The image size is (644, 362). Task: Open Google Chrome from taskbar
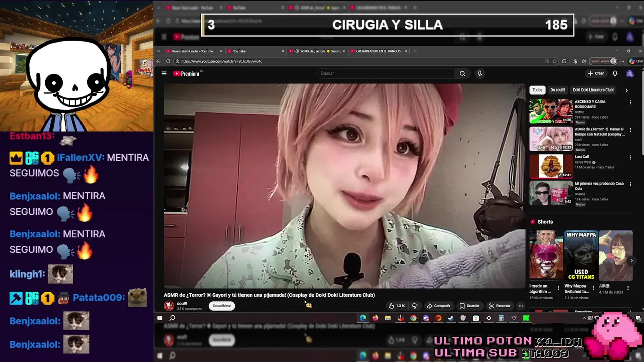coord(413,318)
